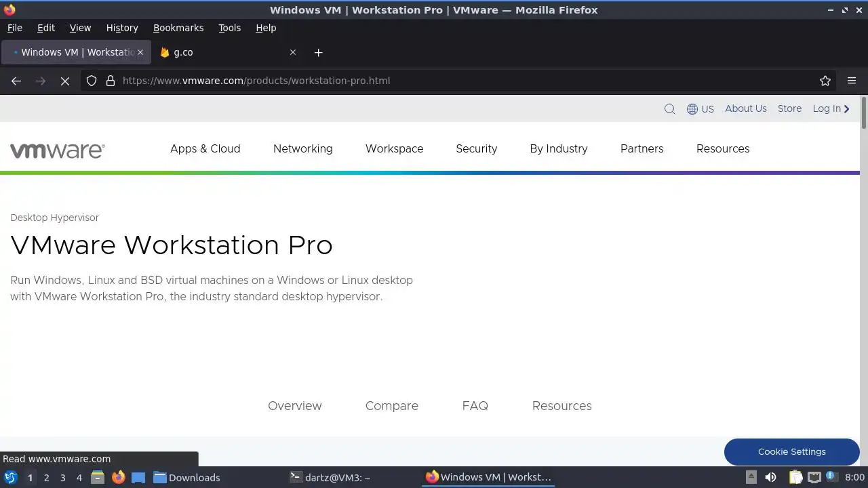The image size is (868, 488).
Task: Expand the Security navigation menu
Action: tap(477, 148)
